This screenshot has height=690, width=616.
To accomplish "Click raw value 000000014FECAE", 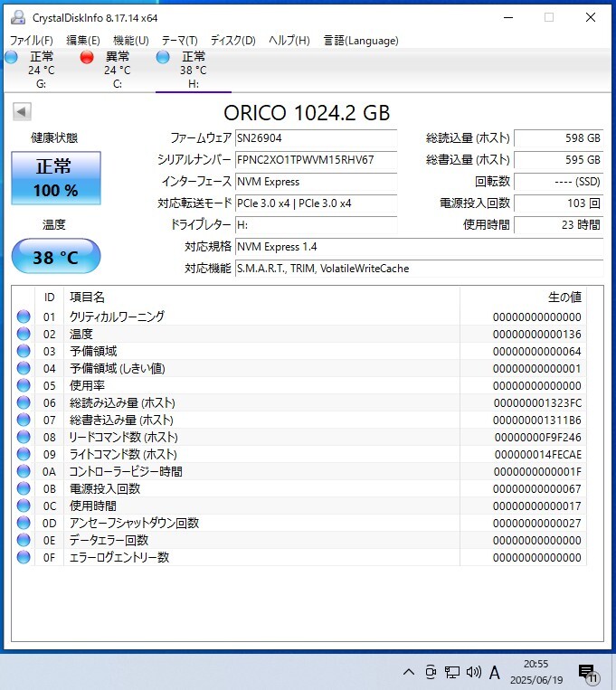I will 537,454.
